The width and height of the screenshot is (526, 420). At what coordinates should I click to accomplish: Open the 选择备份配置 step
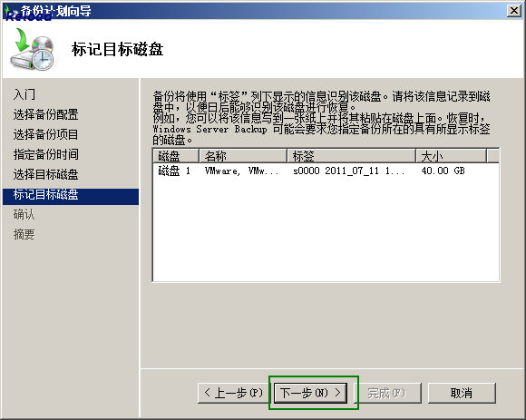click(x=45, y=114)
